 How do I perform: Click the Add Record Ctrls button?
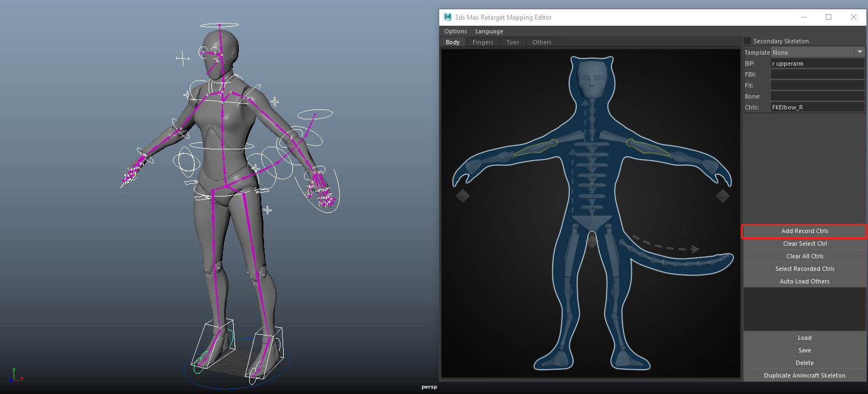click(804, 231)
